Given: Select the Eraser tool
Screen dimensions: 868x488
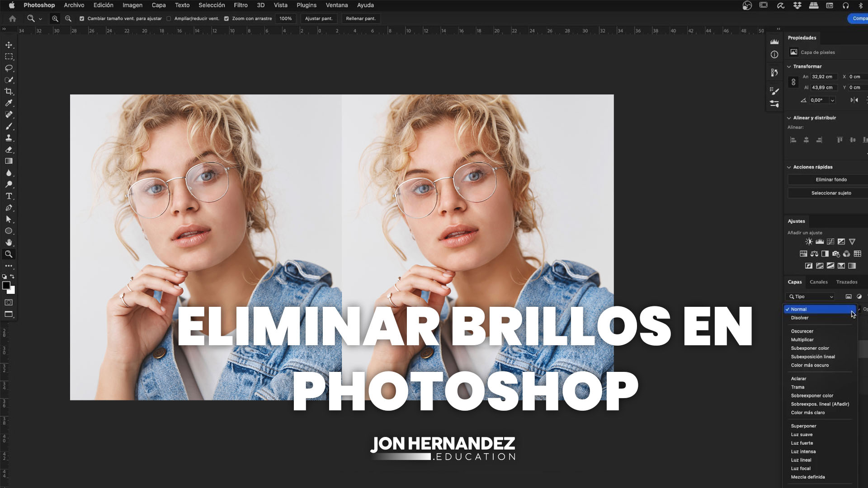Looking at the screenshot, I should (9, 150).
